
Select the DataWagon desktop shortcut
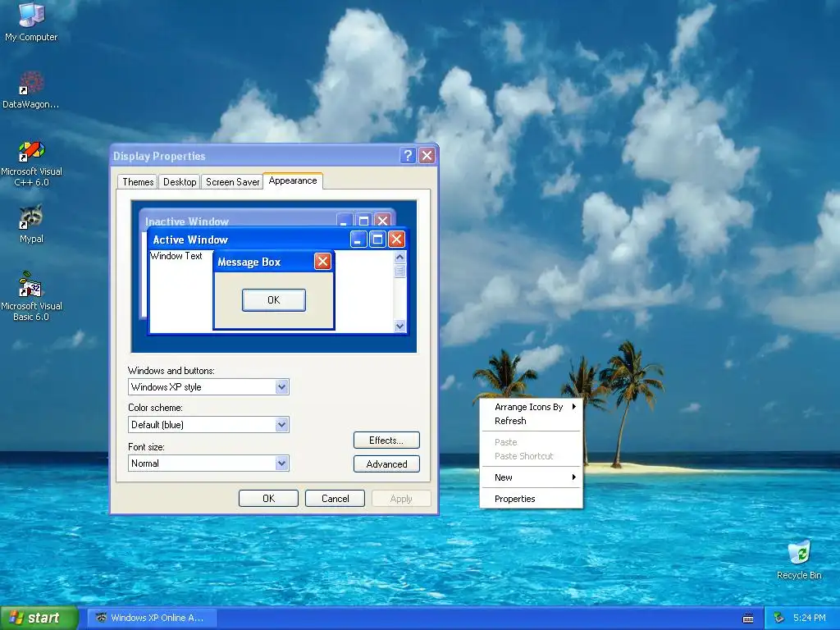tap(31, 90)
